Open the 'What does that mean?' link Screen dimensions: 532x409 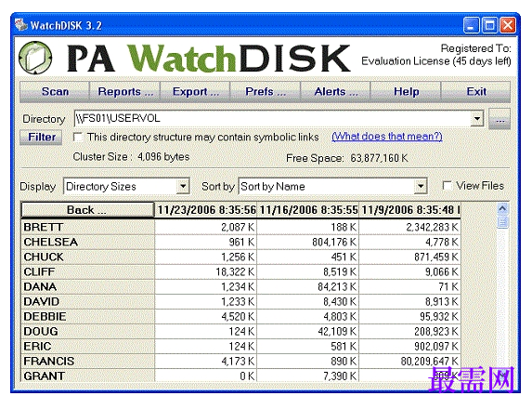(387, 137)
